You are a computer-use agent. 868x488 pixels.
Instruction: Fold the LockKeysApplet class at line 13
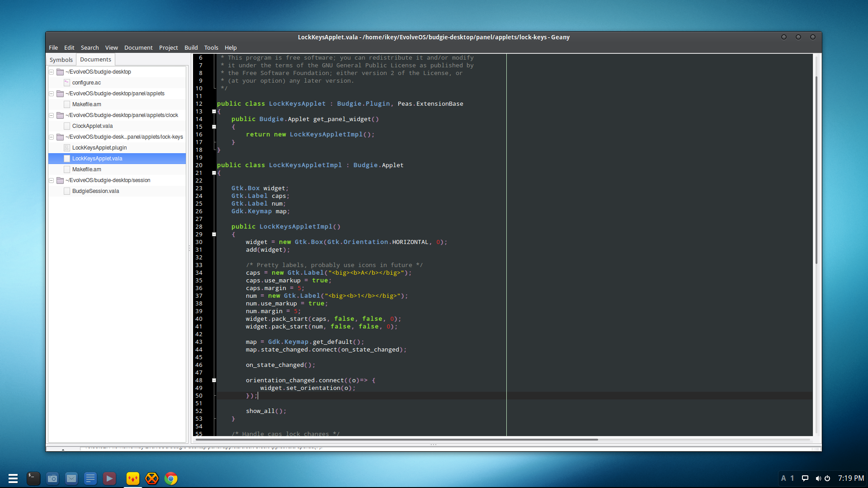(x=214, y=112)
